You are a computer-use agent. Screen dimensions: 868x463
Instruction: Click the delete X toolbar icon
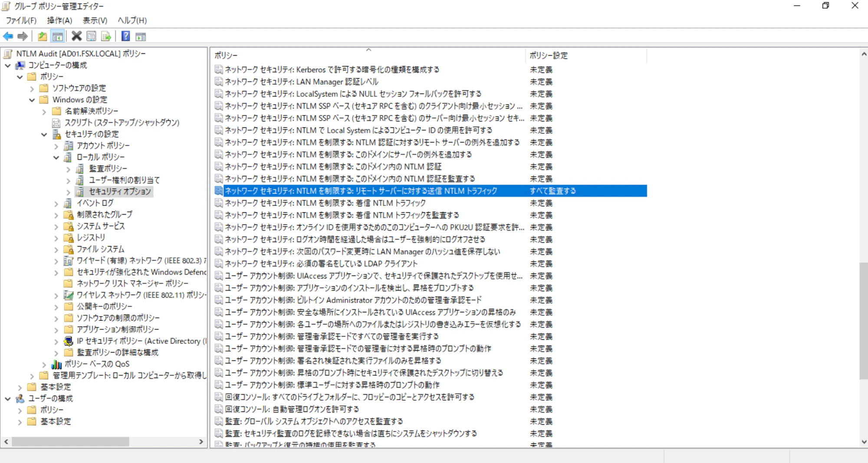coord(76,36)
